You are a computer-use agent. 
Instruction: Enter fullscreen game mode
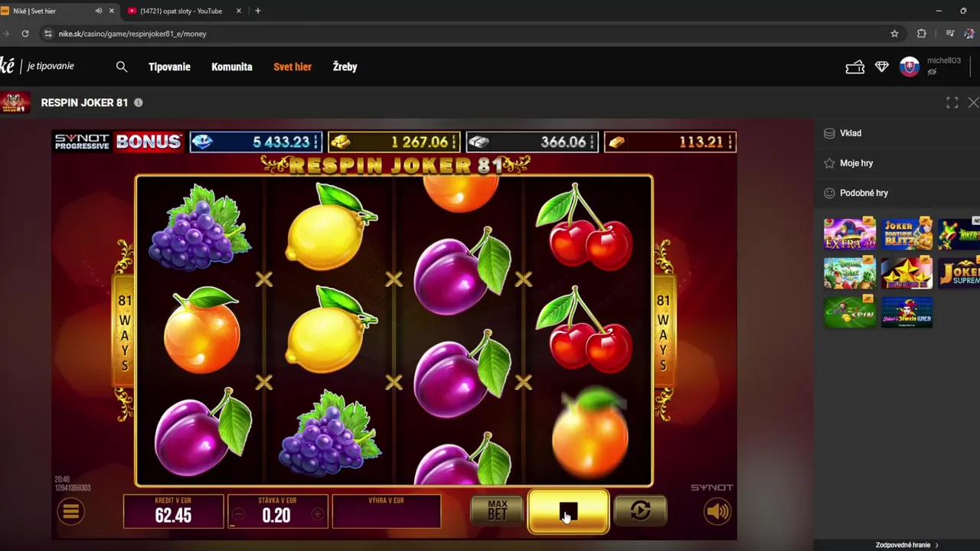tap(952, 103)
